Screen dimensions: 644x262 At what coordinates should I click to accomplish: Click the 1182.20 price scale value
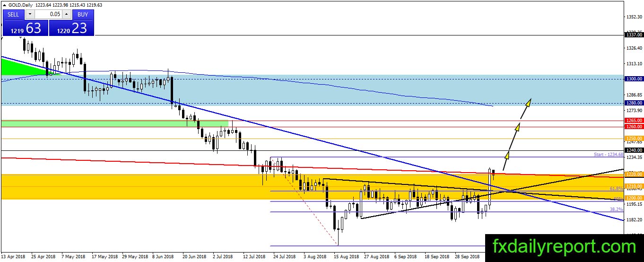point(634,219)
